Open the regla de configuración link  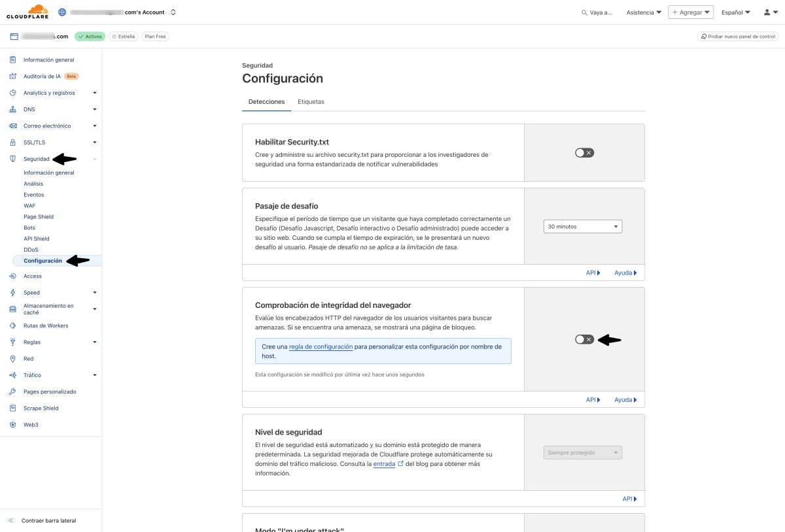pyautogui.click(x=321, y=346)
